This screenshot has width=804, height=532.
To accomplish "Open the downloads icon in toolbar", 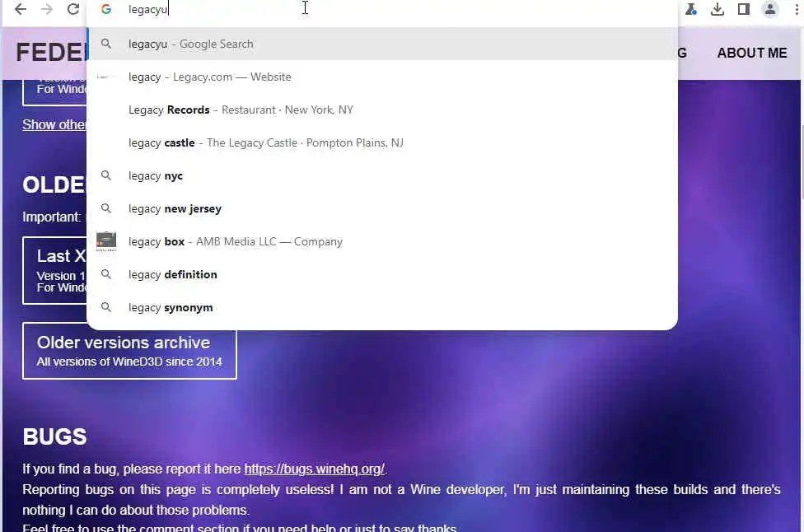I will 718,9.
